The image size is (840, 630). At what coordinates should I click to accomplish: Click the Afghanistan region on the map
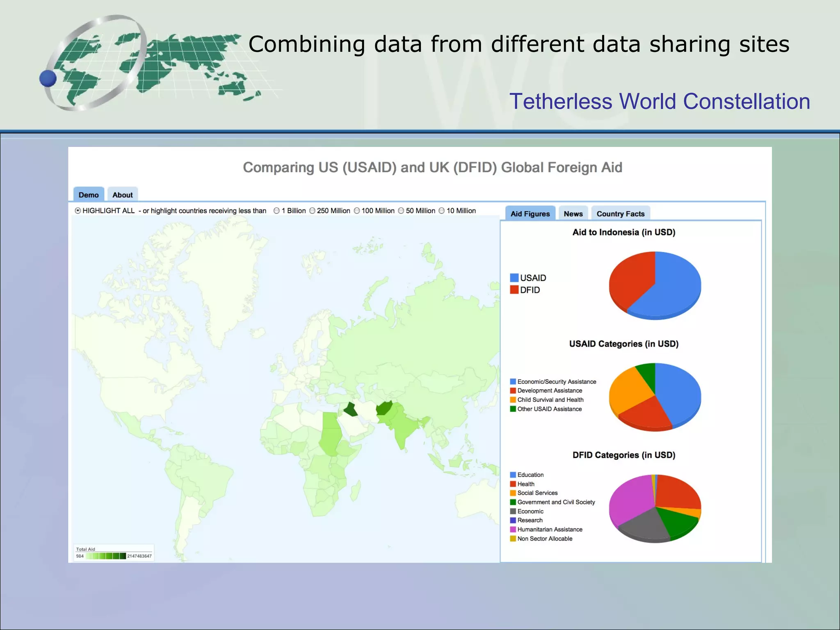[x=384, y=408]
